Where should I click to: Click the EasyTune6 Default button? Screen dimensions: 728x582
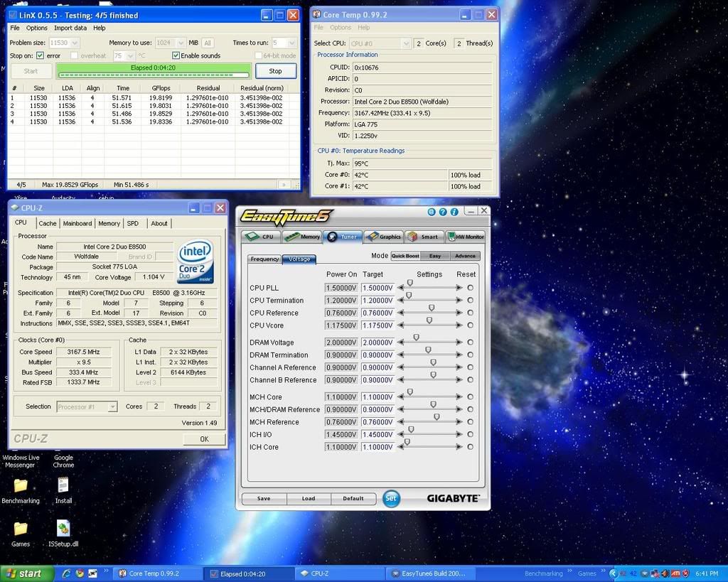click(x=353, y=498)
